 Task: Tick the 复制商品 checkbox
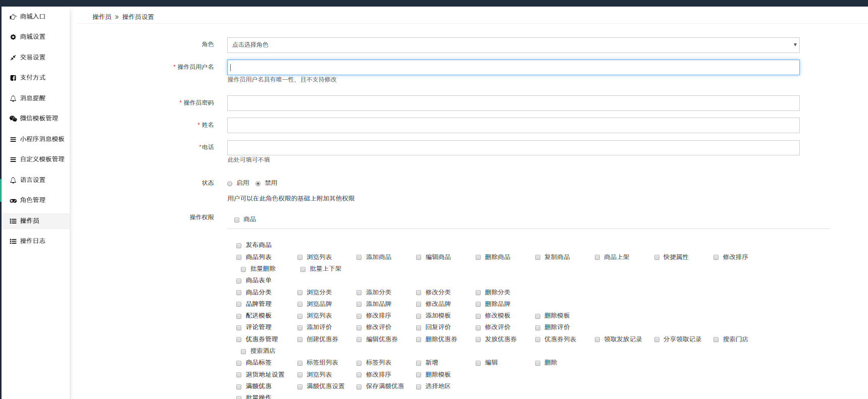(x=538, y=257)
